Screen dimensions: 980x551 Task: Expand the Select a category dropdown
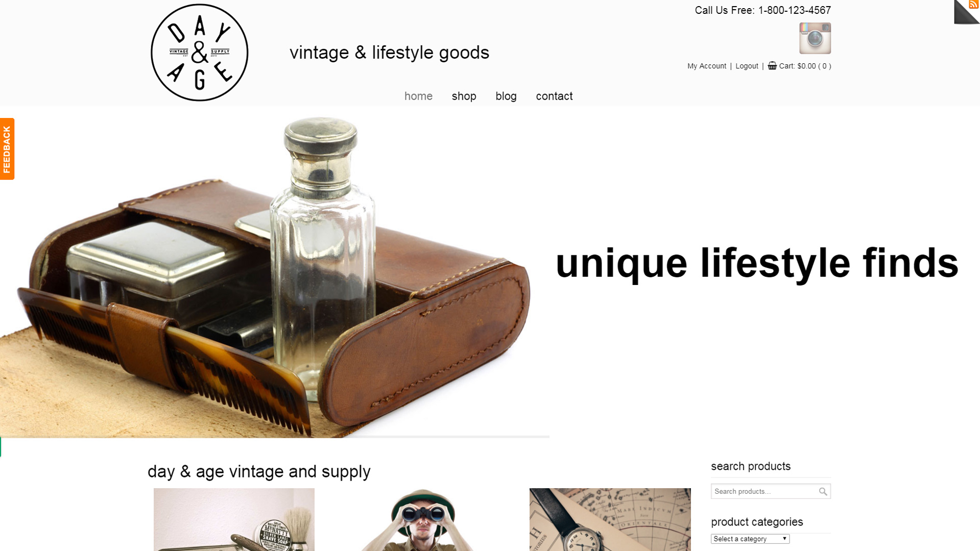750,539
